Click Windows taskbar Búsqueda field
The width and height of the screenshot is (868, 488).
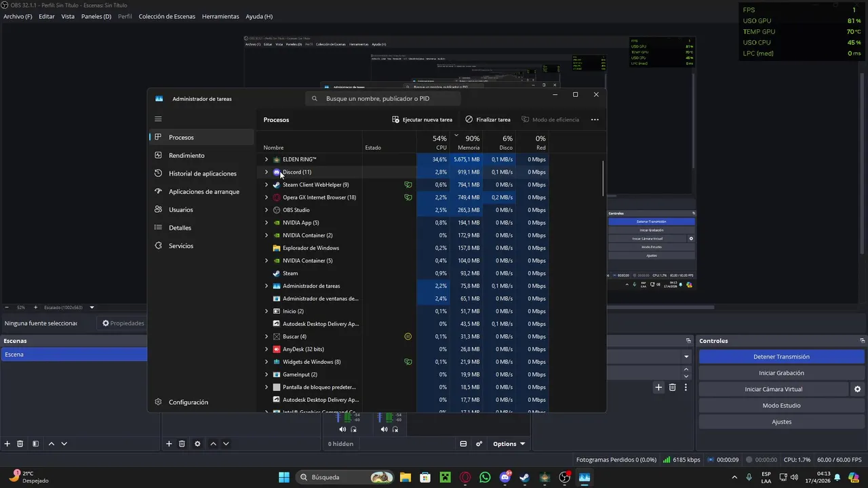click(346, 477)
